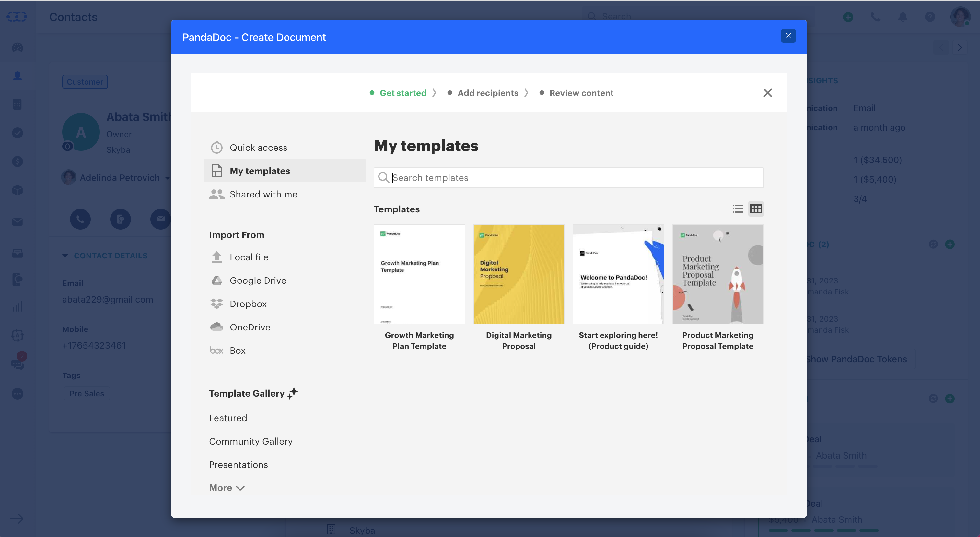Viewport: 980px width, 537px height.
Task: Open more options ellipsis in sidebar
Action: (x=17, y=394)
